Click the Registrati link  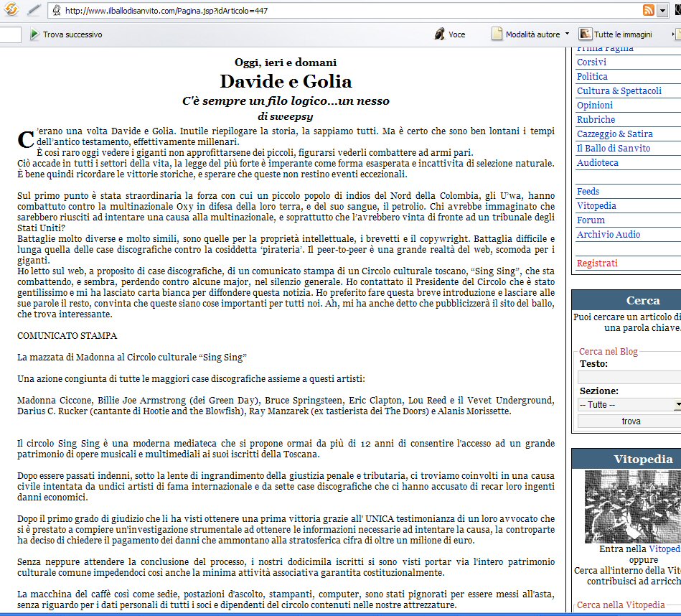point(597,263)
